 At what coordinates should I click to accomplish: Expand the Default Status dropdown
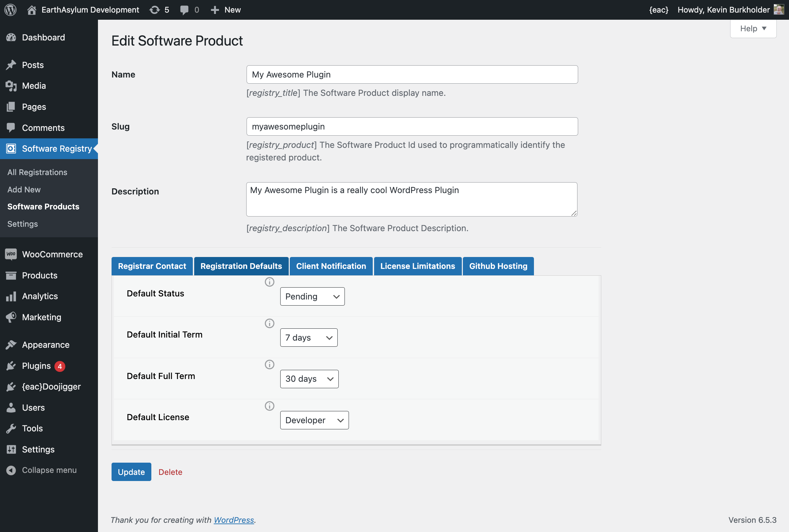(x=311, y=296)
